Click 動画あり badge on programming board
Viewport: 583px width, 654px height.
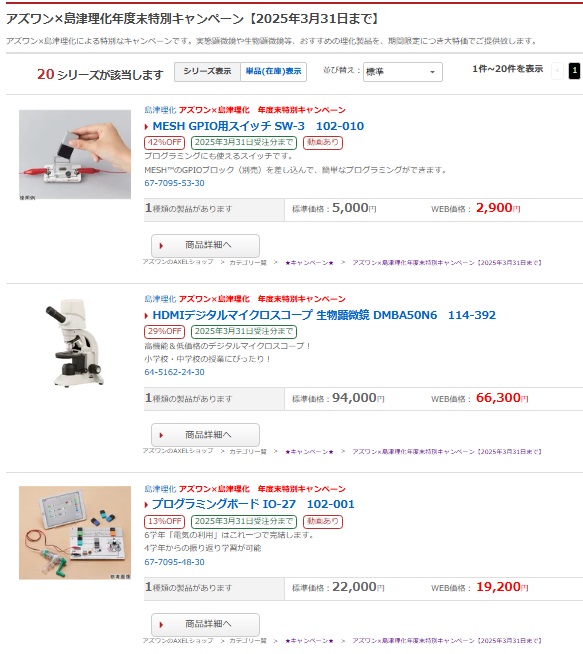(323, 521)
